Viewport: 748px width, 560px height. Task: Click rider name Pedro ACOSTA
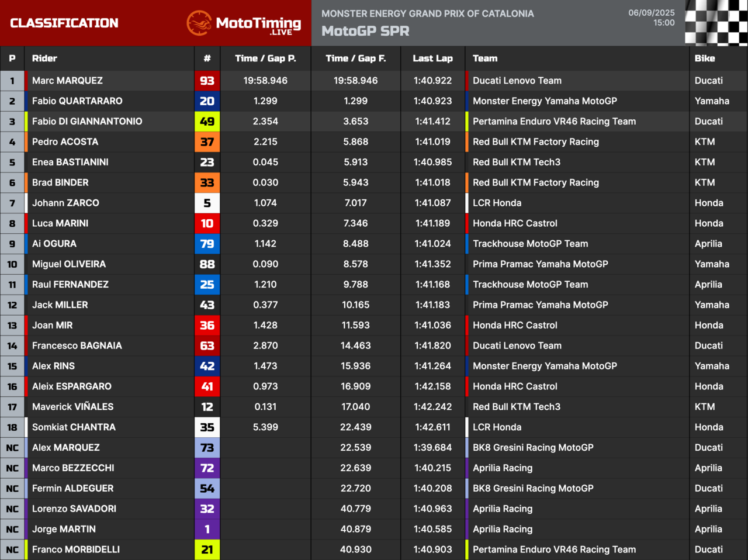click(x=65, y=142)
